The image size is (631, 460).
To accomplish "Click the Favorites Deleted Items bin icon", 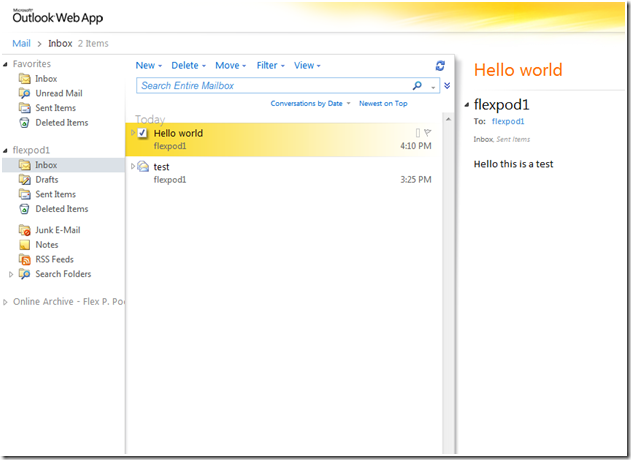I will tap(25, 123).
